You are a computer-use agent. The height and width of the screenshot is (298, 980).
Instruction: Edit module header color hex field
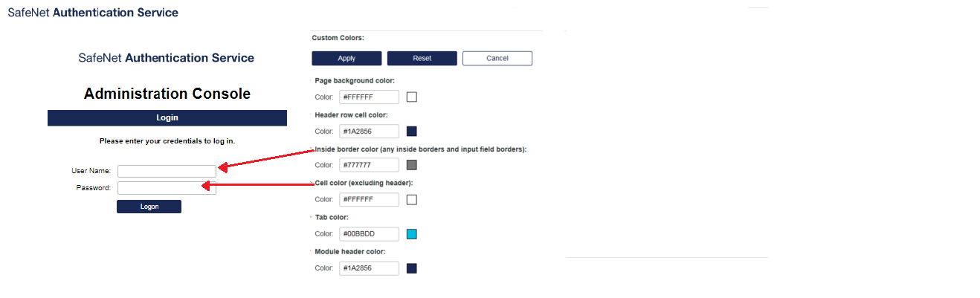click(369, 268)
